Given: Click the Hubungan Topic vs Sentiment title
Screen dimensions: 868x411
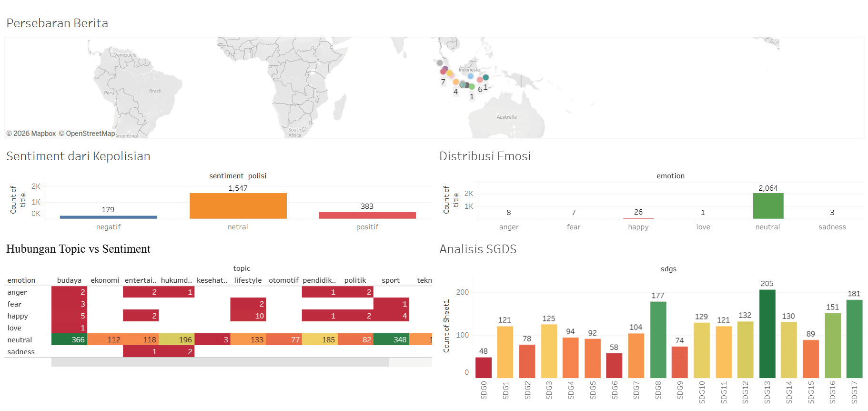Looking at the screenshot, I should 78,249.
